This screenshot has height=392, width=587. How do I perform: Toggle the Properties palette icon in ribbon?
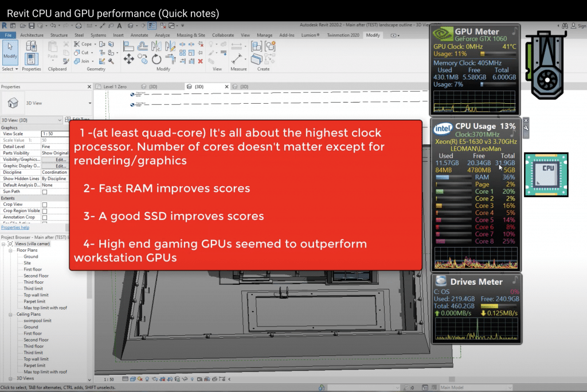(31, 59)
